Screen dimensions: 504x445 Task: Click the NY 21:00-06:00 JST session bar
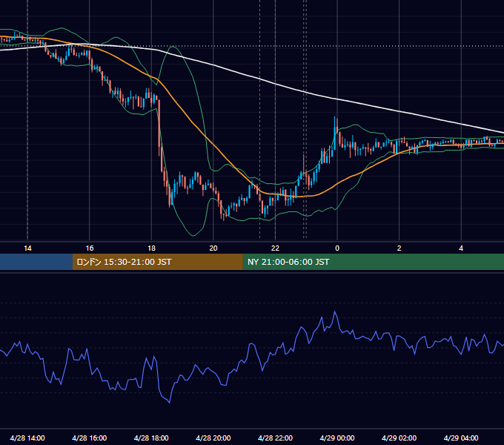pyautogui.click(x=373, y=262)
